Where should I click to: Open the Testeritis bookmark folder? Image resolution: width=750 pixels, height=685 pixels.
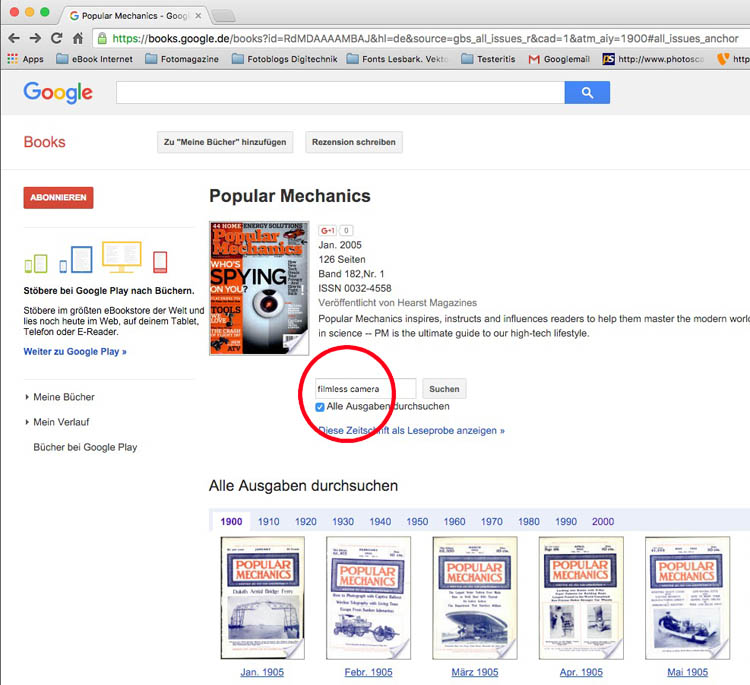pos(488,59)
